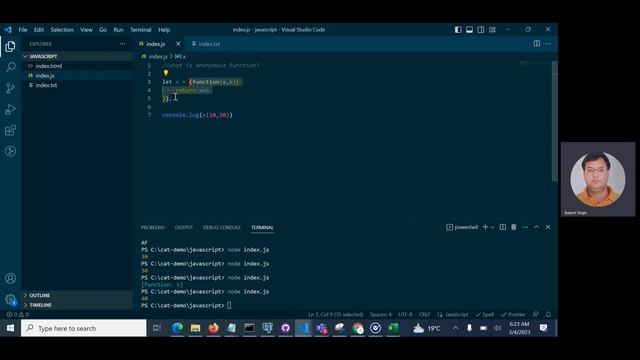Expand the Outline section
This screenshot has width=640, height=360.
[77, 295]
